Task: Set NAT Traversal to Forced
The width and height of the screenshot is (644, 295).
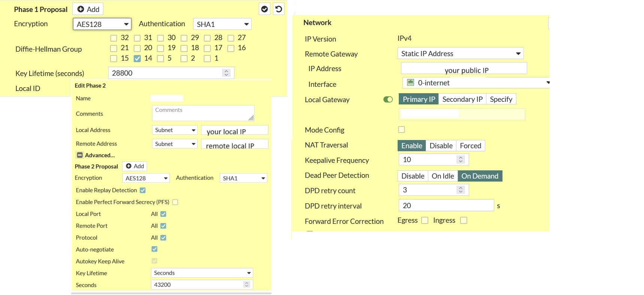Action: [x=471, y=146]
